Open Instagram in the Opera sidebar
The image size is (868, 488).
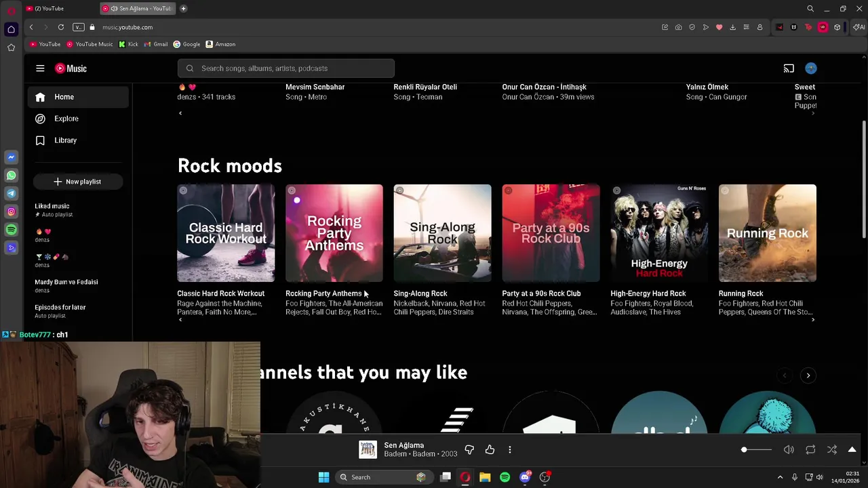pyautogui.click(x=12, y=211)
